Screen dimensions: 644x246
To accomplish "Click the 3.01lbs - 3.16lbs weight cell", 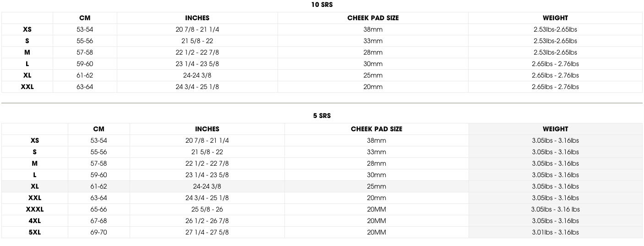I will coord(555,232).
